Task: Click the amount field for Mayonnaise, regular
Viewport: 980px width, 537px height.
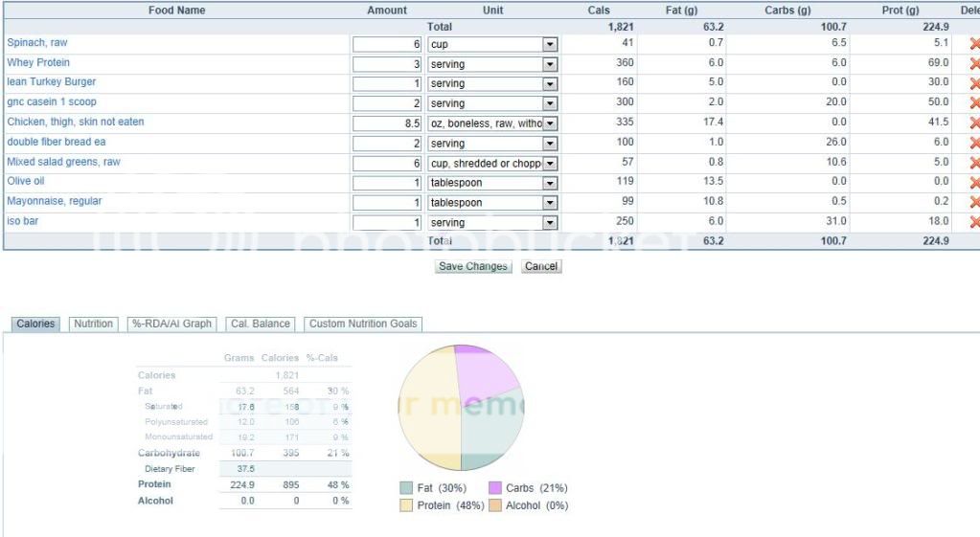Action: (388, 203)
